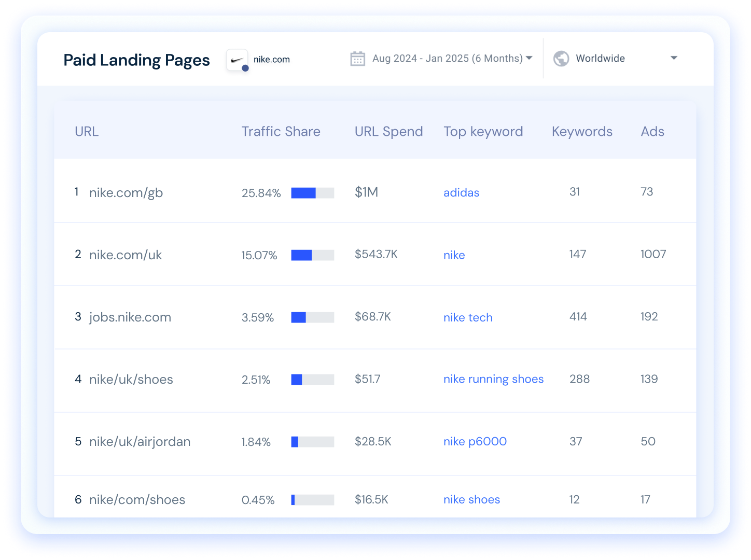Click the nike.com domain label
Image resolution: width=751 pixels, height=560 pixels.
(272, 60)
